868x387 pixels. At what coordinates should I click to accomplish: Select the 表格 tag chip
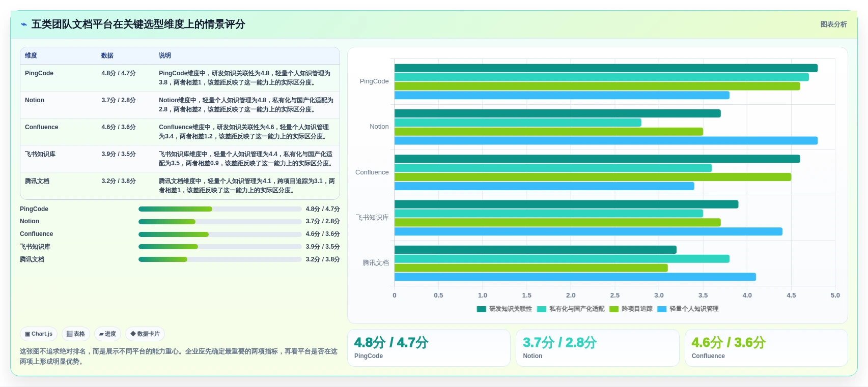[76, 334]
